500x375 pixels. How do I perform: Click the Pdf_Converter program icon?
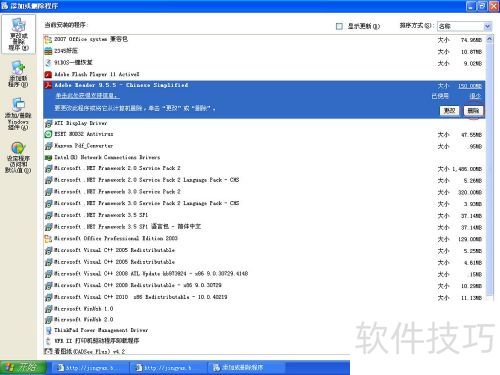coord(48,146)
